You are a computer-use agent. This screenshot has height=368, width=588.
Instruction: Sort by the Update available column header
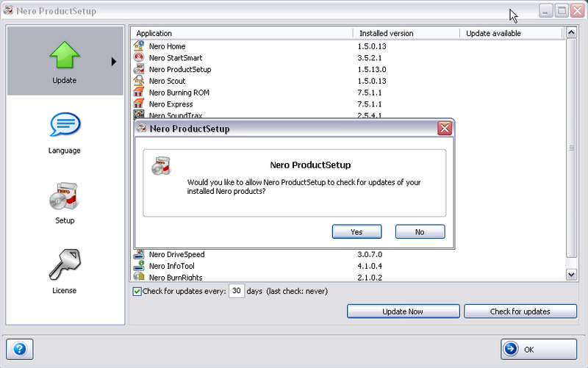[x=511, y=33]
